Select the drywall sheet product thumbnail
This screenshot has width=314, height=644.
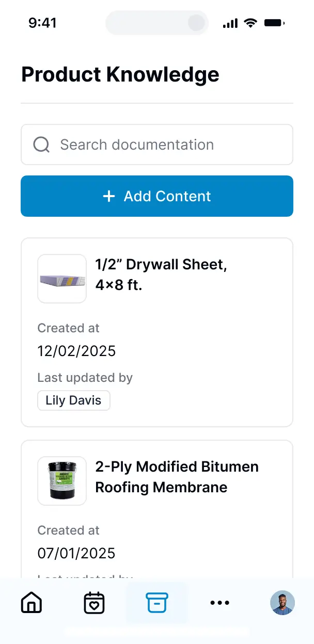tap(61, 279)
